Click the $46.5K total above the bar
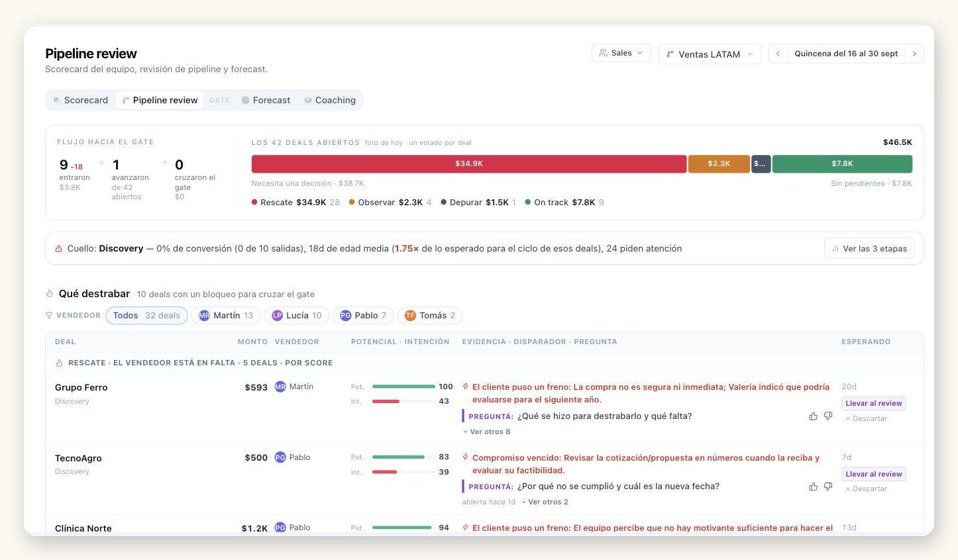The height and width of the screenshot is (560, 958). (898, 142)
